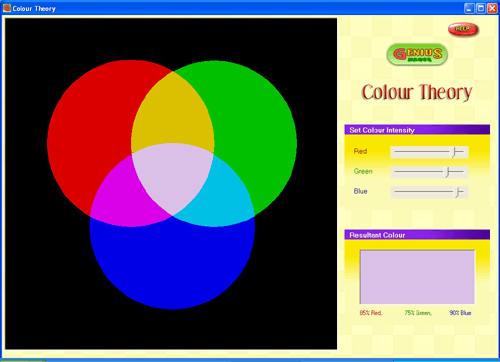The image size is (500, 362).
Task: Close the Colour Theory window
Action: point(492,8)
